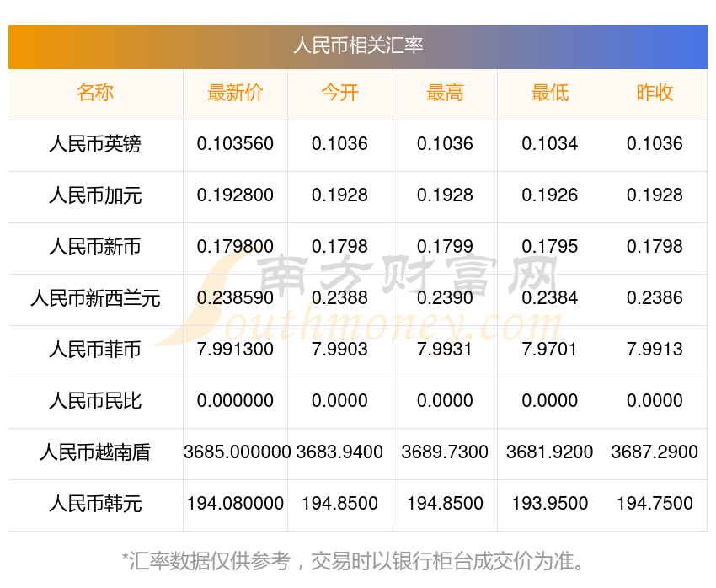Click 人民币菲币 open value 7.9903
This screenshot has height=588, width=716.
[339, 350]
